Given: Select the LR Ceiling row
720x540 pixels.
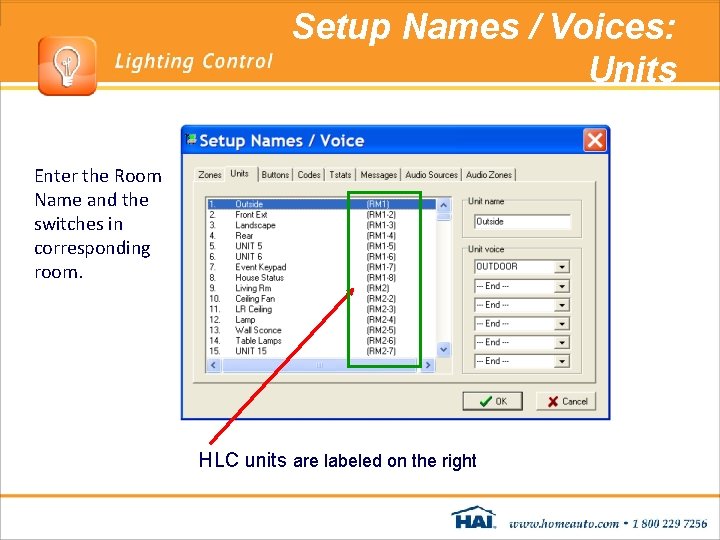Looking at the screenshot, I should (x=321, y=309).
